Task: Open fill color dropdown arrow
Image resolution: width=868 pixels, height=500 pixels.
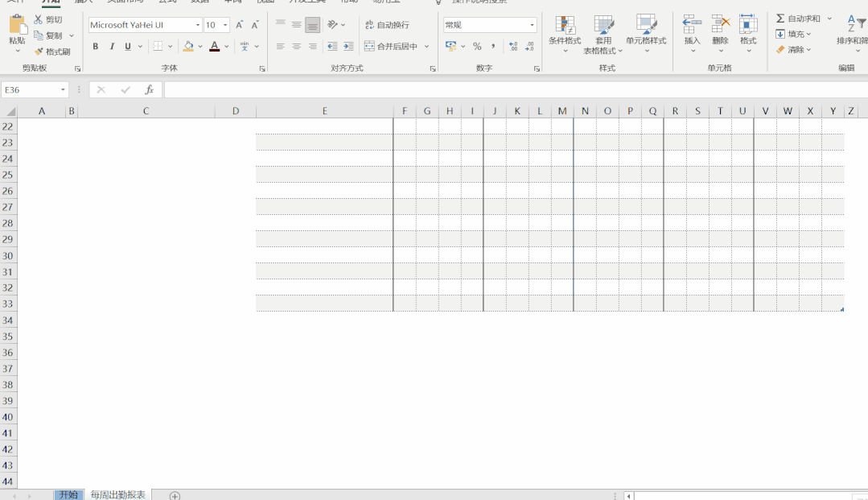Action: pyautogui.click(x=200, y=47)
